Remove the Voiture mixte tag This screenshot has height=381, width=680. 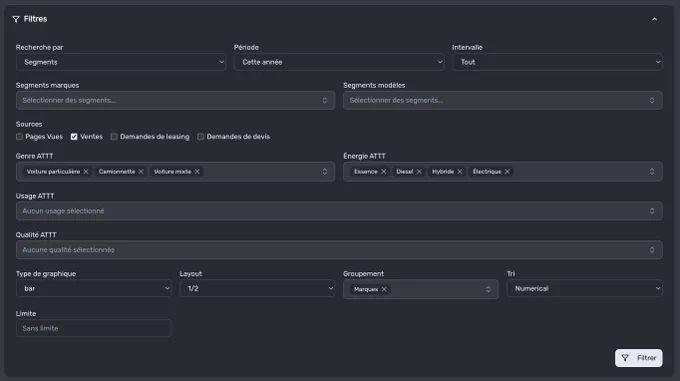point(197,172)
